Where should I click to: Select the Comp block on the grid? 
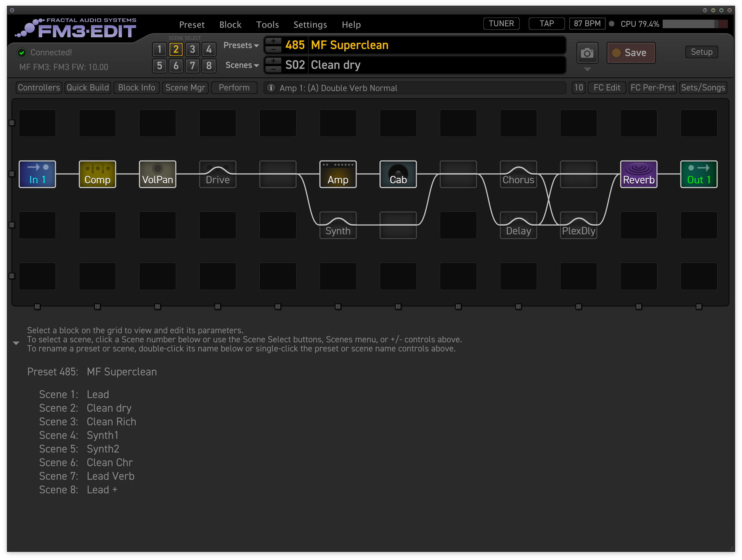[97, 174]
